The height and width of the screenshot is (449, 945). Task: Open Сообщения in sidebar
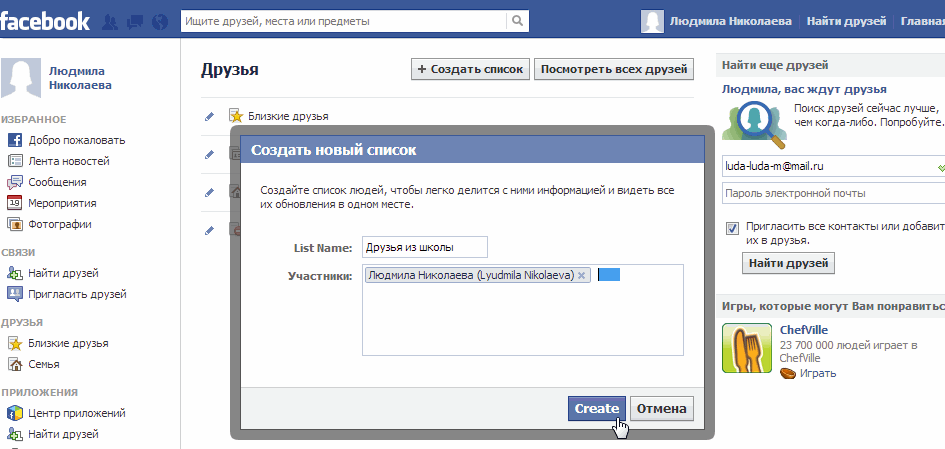pos(57,182)
